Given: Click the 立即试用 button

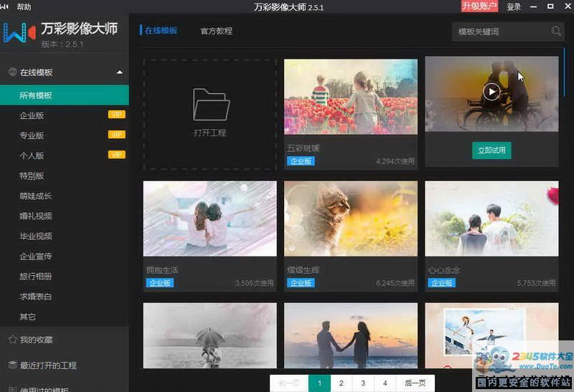Looking at the screenshot, I should coord(491,150).
